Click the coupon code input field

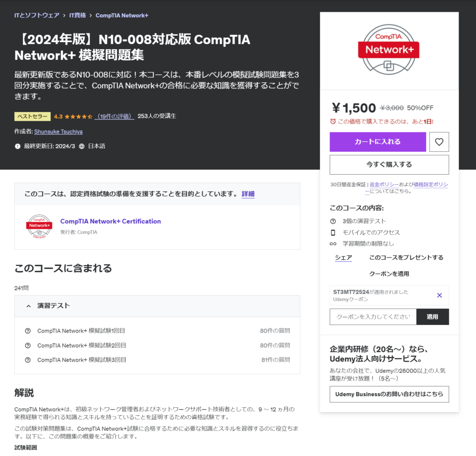[373, 317]
